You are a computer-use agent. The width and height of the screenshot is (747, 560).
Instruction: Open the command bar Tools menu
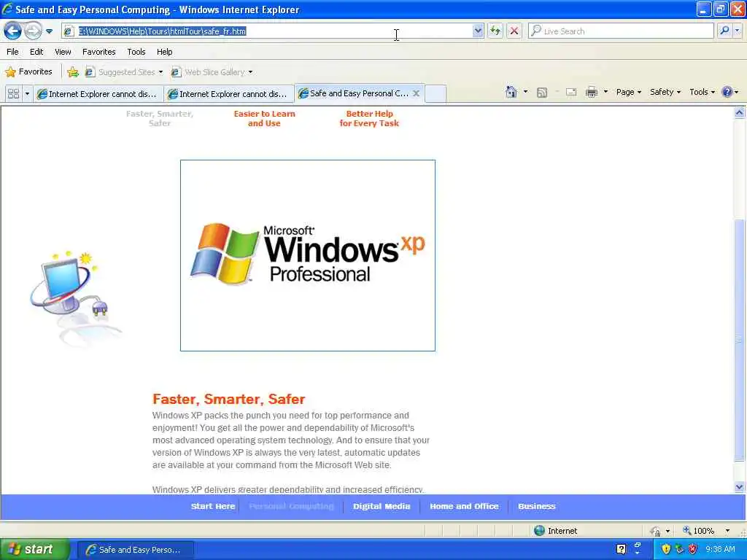(x=703, y=92)
